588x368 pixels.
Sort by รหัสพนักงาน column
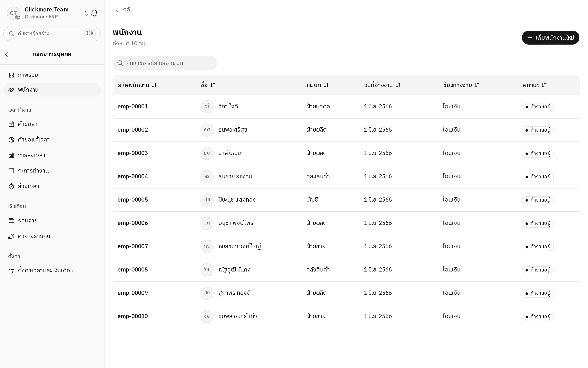(x=138, y=85)
